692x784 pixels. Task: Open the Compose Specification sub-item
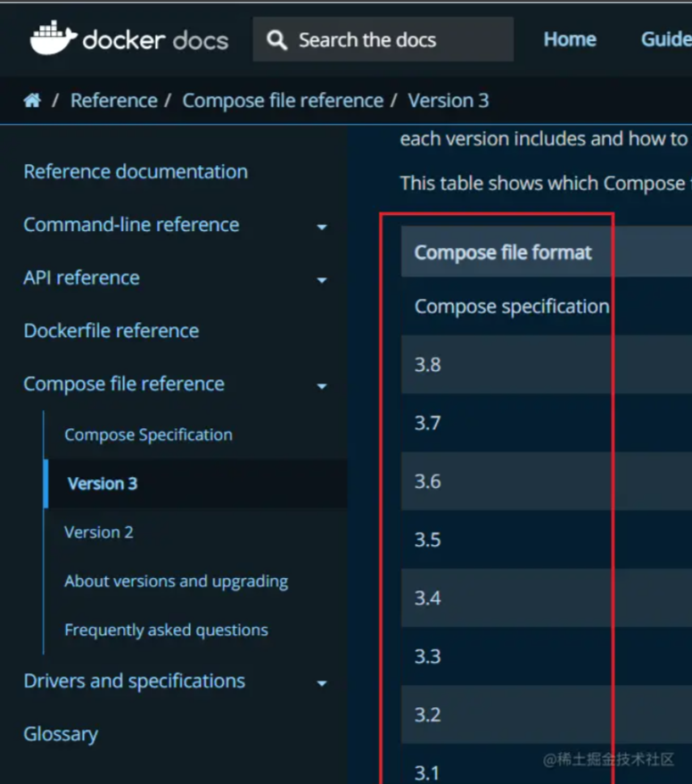click(x=149, y=435)
